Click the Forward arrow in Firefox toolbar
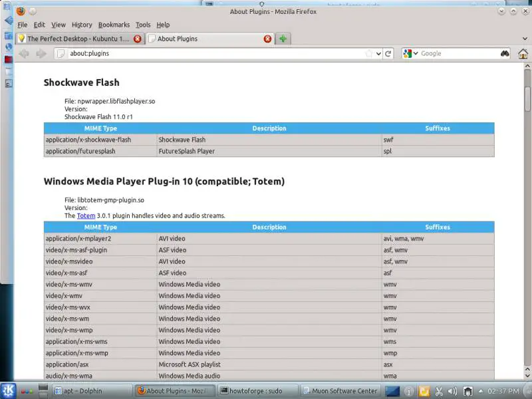The image size is (532, 399). coord(41,53)
